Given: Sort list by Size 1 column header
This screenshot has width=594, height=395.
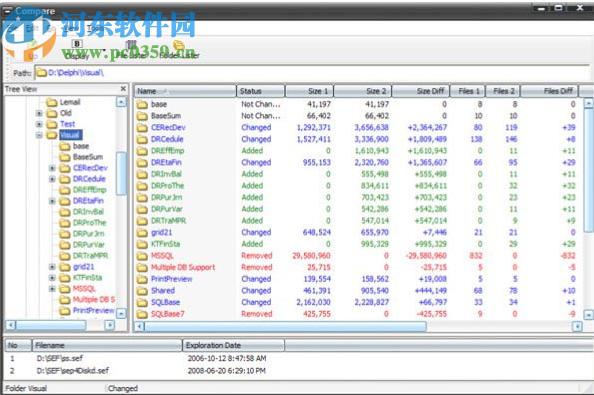Looking at the screenshot, I should (x=309, y=91).
